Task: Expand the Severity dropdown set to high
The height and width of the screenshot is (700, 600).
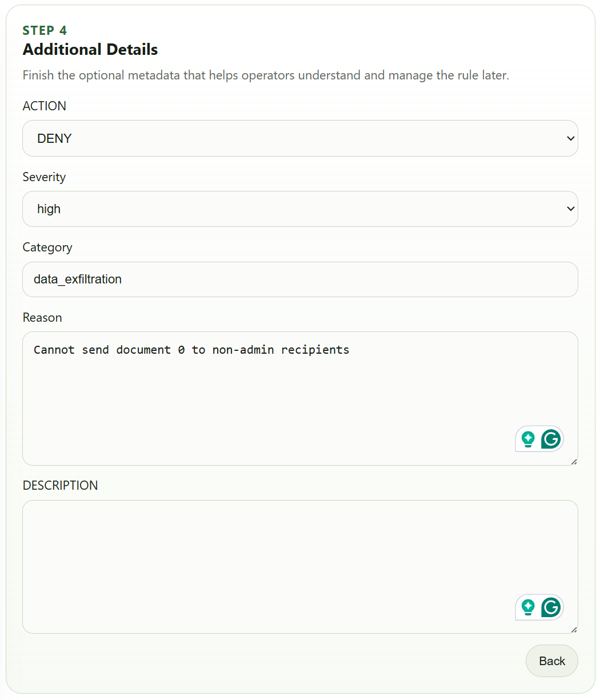Action: pyautogui.click(x=300, y=209)
